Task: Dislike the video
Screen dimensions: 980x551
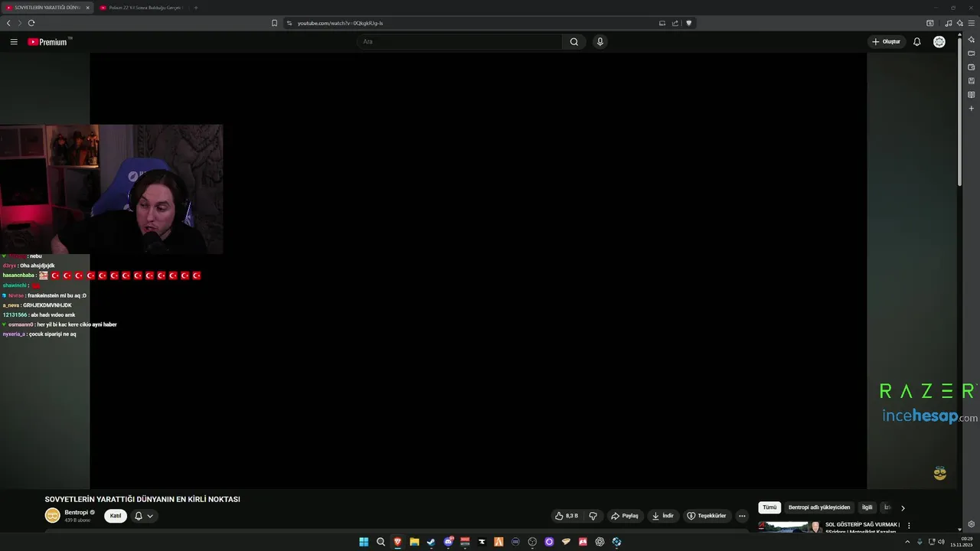Action: 593,516
